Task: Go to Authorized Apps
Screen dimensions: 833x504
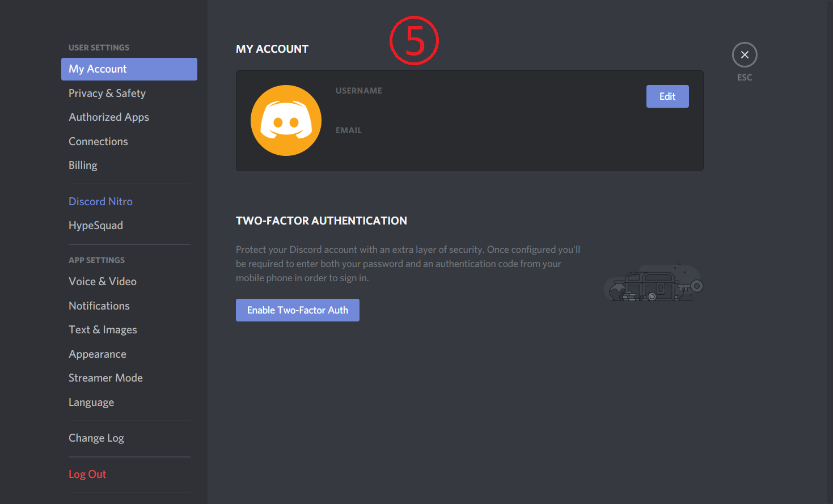Action: click(x=109, y=117)
